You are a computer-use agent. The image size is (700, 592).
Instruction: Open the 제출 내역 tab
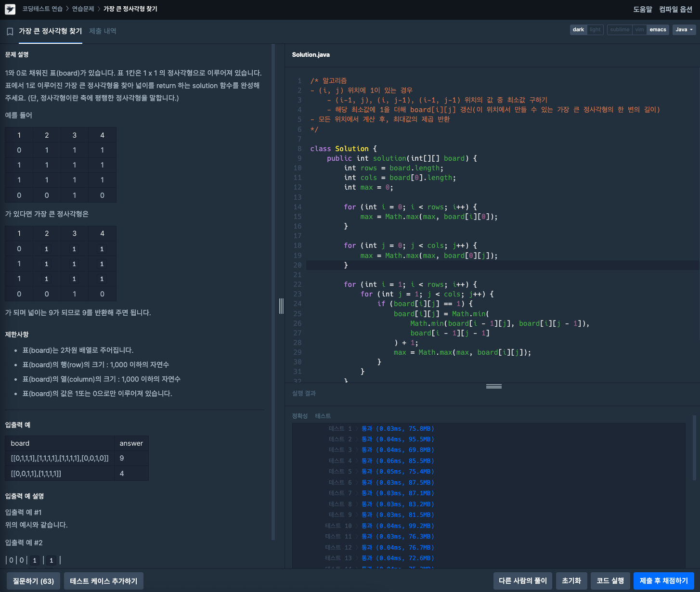(x=103, y=31)
